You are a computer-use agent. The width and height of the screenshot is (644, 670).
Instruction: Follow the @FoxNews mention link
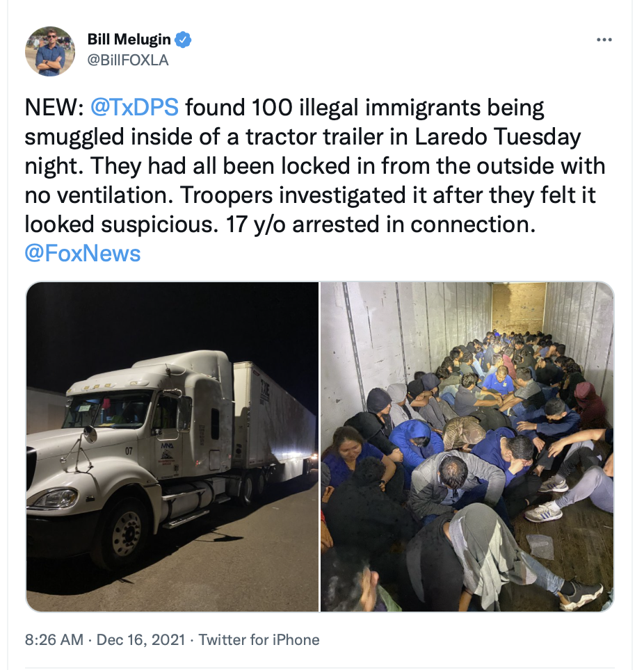point(83,253)
